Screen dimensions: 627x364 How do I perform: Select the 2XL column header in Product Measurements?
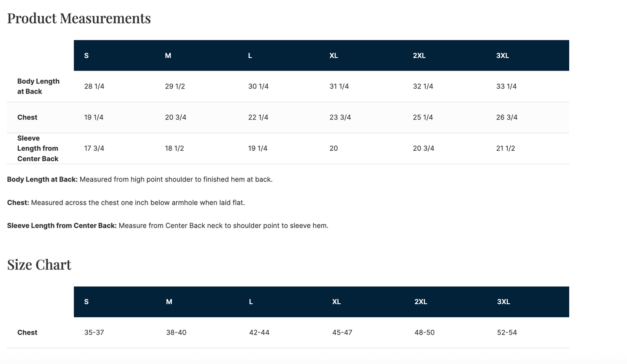tap(419, 55)
